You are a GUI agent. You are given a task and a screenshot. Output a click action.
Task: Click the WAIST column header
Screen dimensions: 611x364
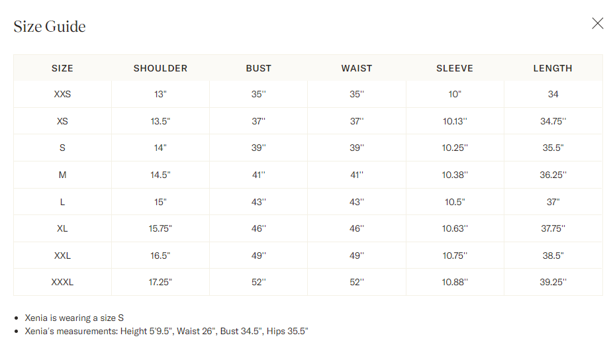coord(357,68)
